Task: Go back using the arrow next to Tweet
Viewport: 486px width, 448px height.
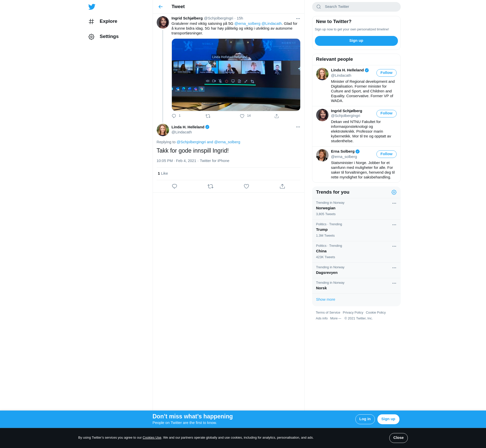Action: tap(160, 7)
